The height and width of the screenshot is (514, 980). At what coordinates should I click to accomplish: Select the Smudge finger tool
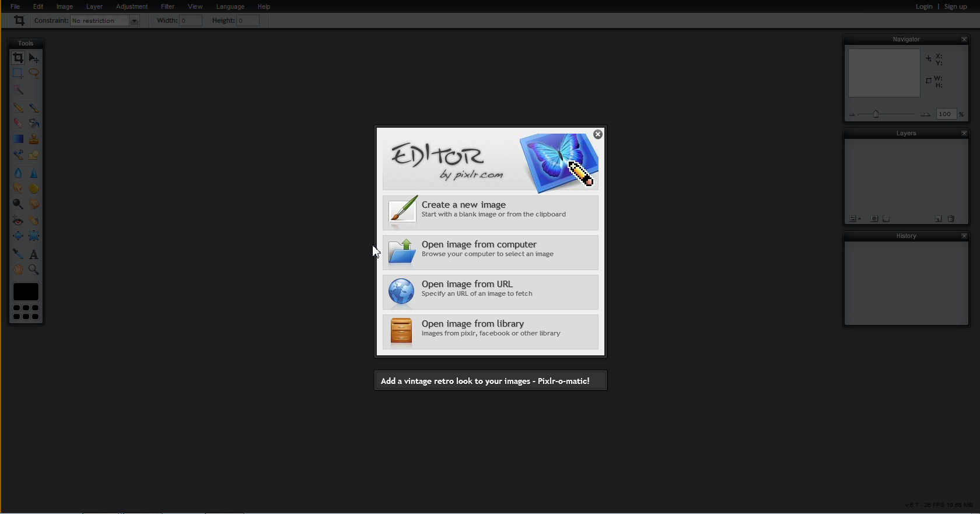18,188
